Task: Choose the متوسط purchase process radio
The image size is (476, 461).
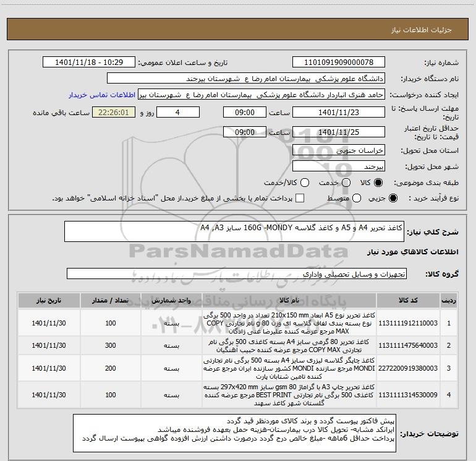Action: [357, 198]
